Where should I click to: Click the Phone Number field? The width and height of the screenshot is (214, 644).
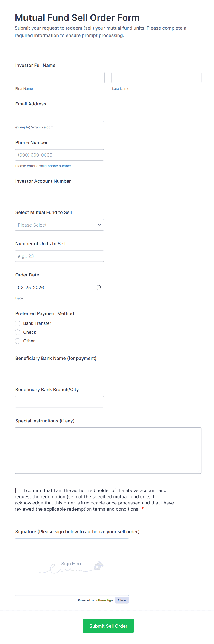point(59,155)
